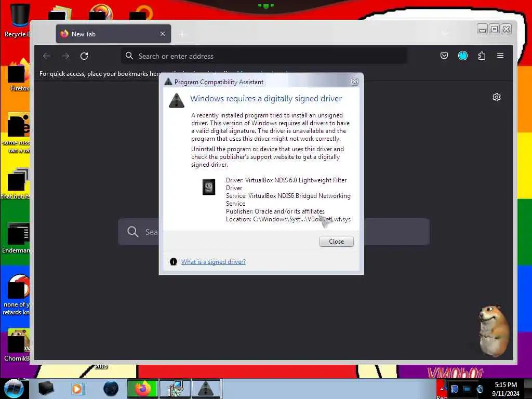
Task: Click the Firefox forward arrow
Action: click(x=65, y=56)
